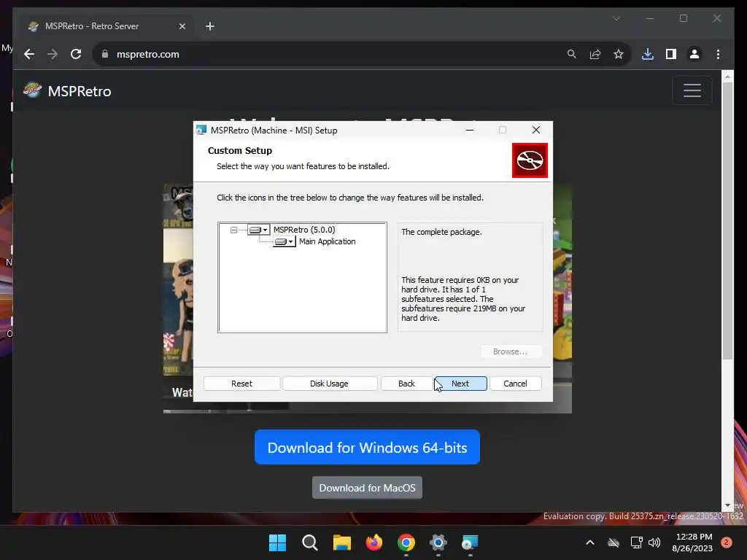The width and height of the screenshot is (747, 560).
Task: Select MSPRetro (5.0.0) tree label
Action: click(304, 230)
